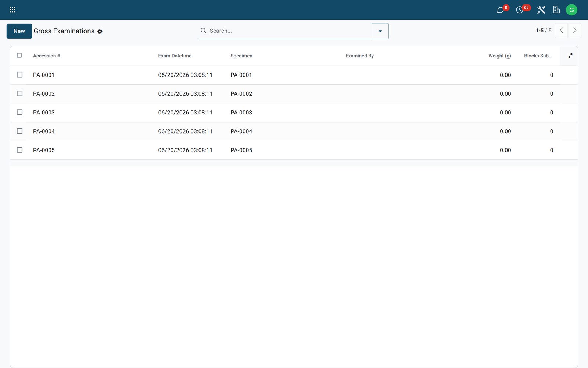Screen dimensions: 588x368
Task: Expand the search filter dropdown arrow
Action: point(380,31)
